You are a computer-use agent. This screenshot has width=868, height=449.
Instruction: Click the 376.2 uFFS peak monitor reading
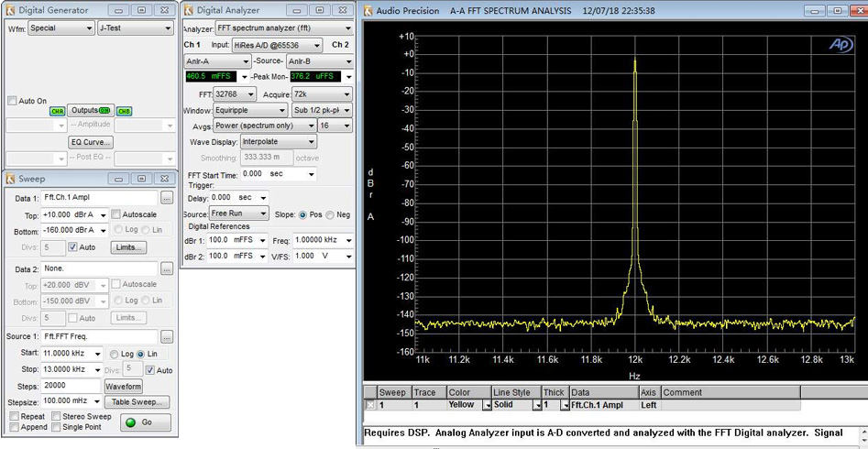pyautogui.click(x=313, y=77)
